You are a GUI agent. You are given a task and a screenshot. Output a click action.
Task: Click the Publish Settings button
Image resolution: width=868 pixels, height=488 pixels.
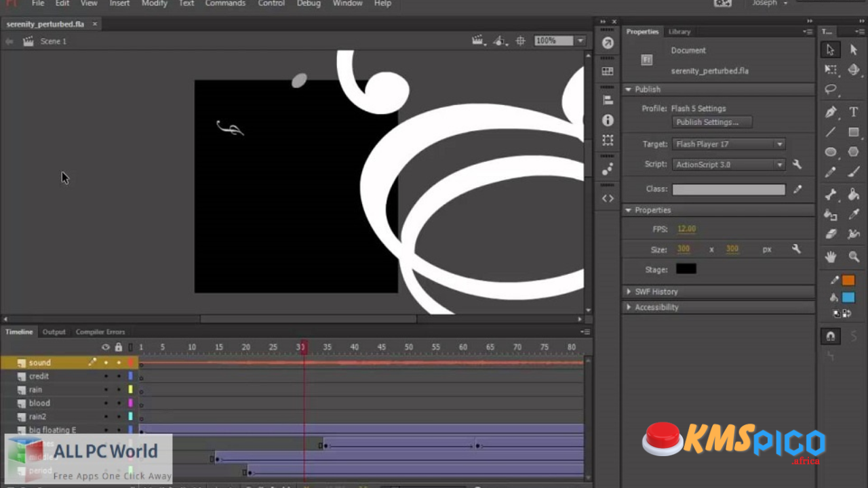click(712, 122)
